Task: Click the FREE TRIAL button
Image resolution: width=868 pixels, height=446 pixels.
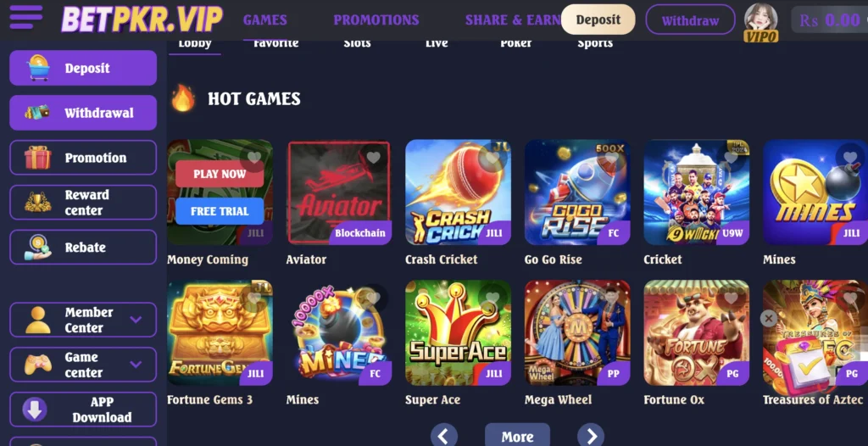Action: [x=220, y=211]
